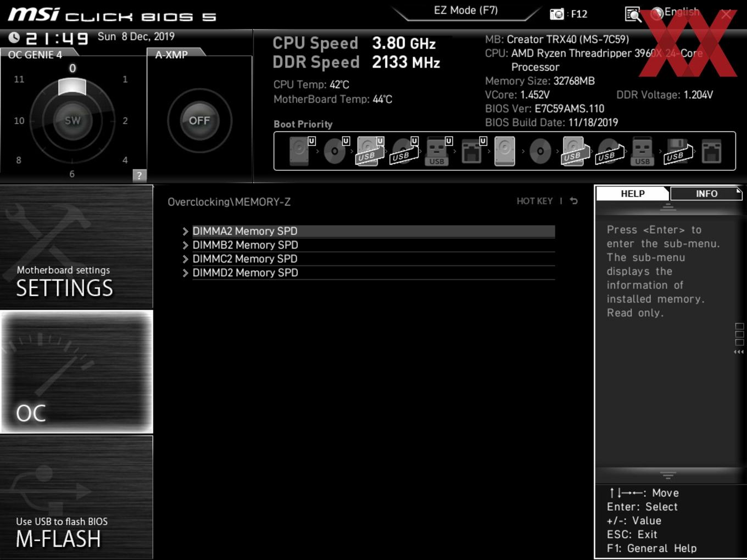This screenshot has width=747, height=560.
Task: Select the legacy hard disk boot icon
Action: click(505, 151)
